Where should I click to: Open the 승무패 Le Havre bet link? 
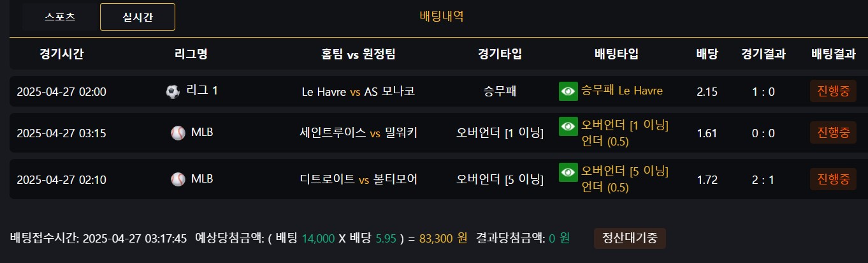pos(622,91)
